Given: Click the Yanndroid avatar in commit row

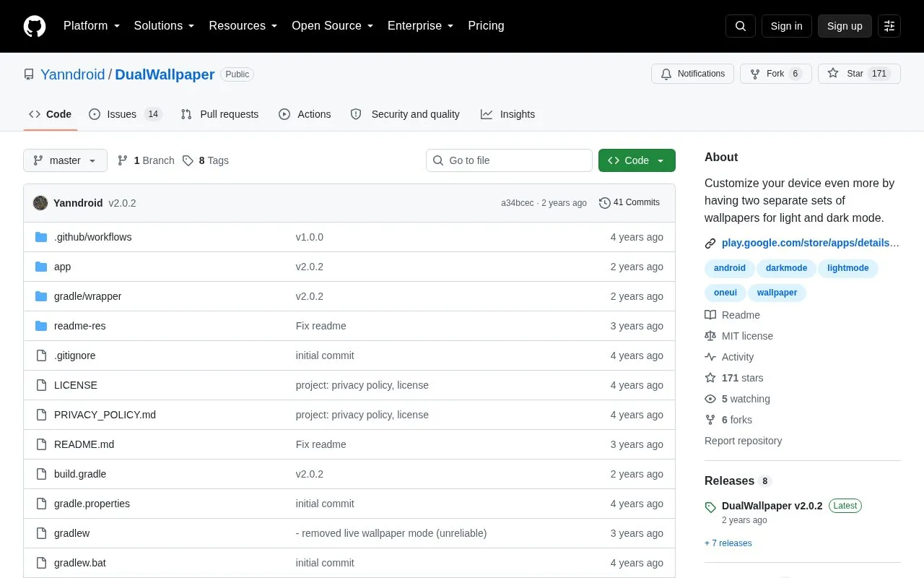Looking at the screenshot, I should pos(40,203).
